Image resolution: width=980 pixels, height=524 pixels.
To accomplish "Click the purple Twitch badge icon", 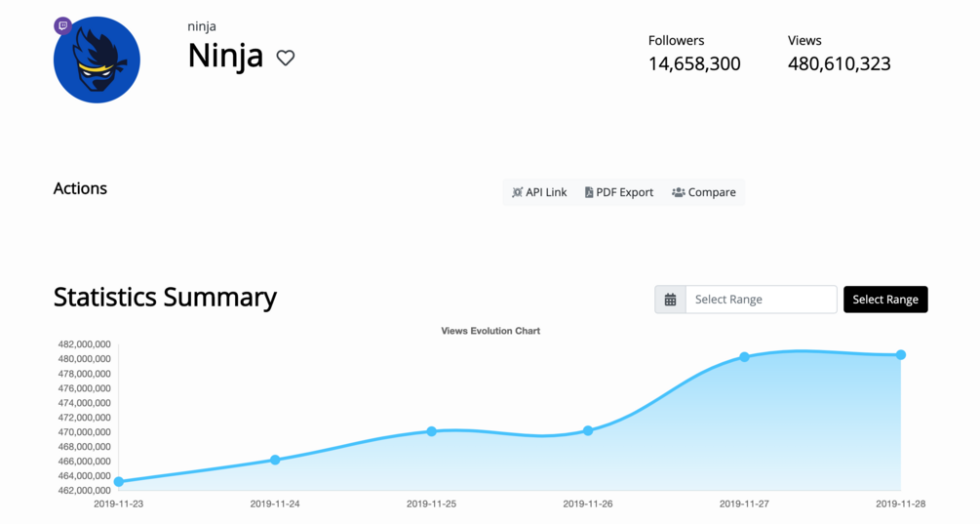I will pyautogui.click(x=63, y=26).
